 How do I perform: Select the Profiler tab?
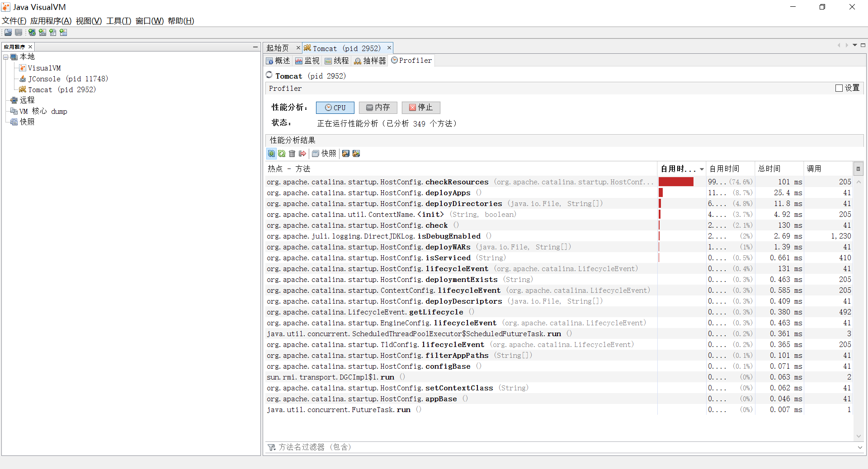pos(411,61)
